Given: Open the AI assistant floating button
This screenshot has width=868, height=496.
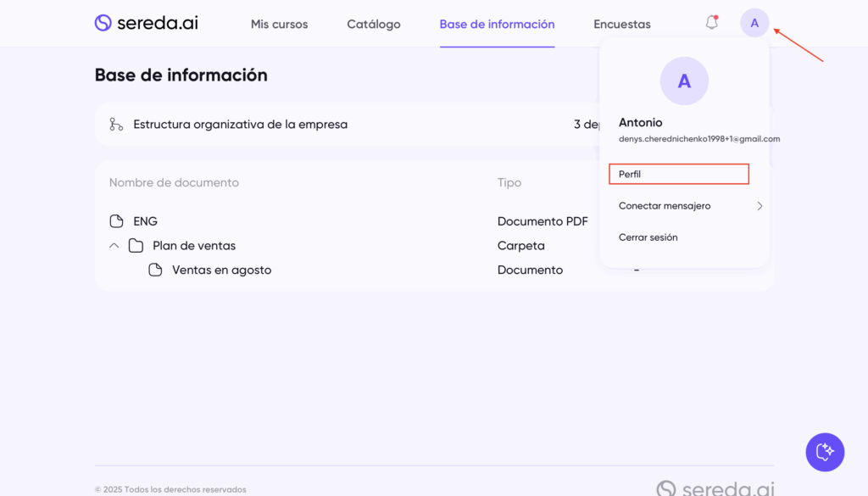Looking at the screenshot, I should (x=825, y=452).
